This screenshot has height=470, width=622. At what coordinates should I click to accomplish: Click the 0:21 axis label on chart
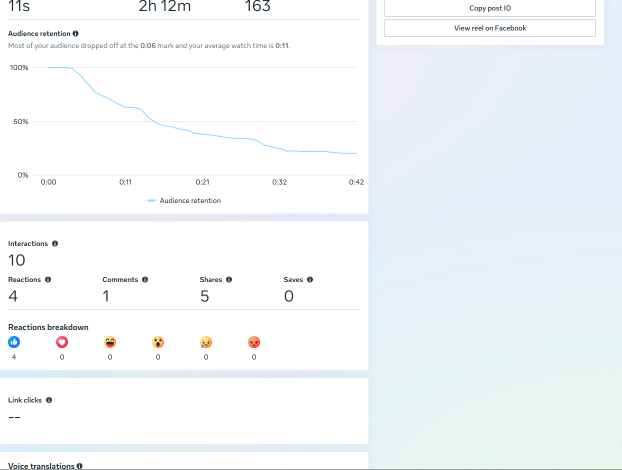(202, 182)
